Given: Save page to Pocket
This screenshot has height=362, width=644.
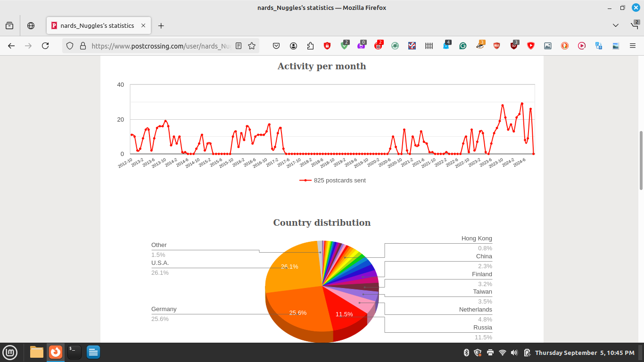Looking at the screenshot, I should 276,46.
